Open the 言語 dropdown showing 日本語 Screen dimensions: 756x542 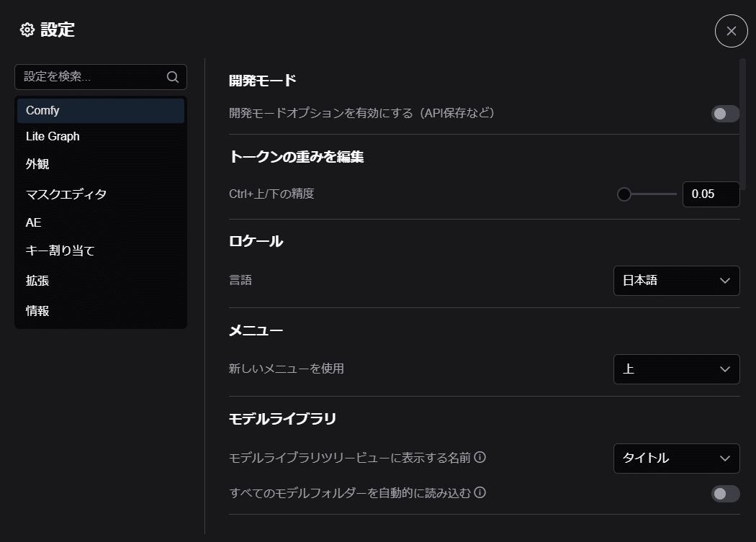tap(677, 281)
